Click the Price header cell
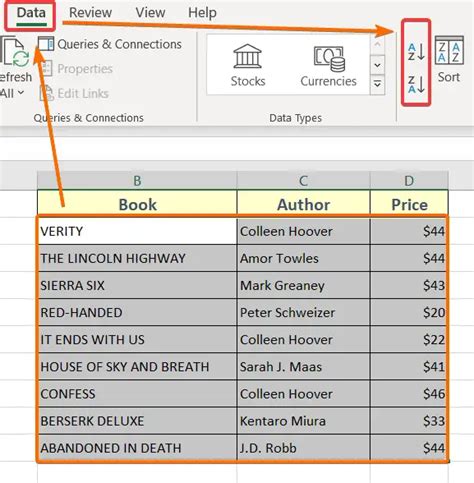474x483 pixels. coord(409,204)
